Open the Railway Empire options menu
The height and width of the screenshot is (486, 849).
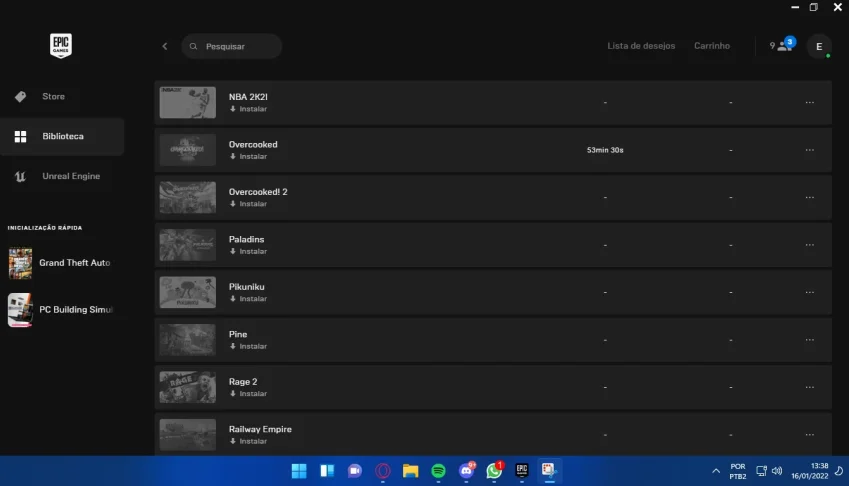click(x=809, y=435)
